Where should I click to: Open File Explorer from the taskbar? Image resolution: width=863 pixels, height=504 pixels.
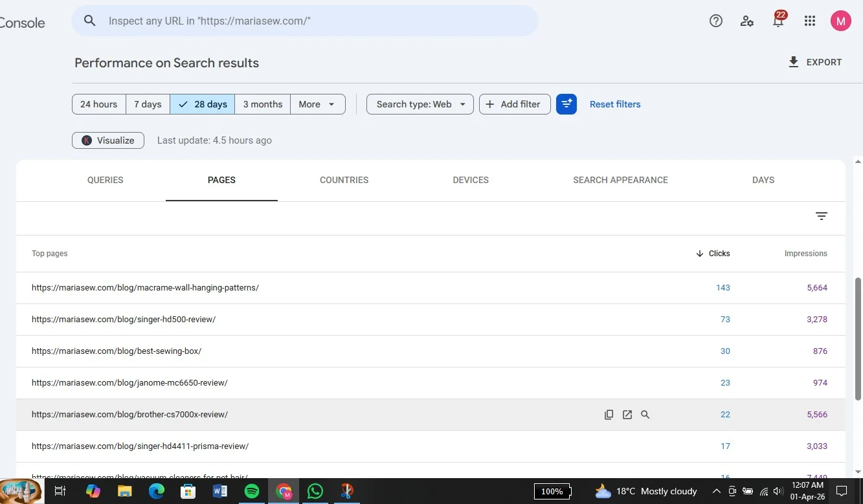point(124,491)
